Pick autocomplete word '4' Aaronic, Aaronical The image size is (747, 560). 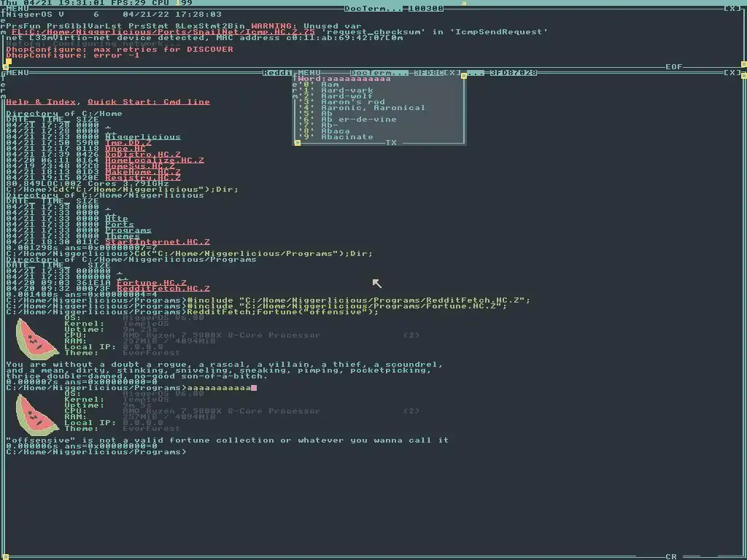point(362,108)
